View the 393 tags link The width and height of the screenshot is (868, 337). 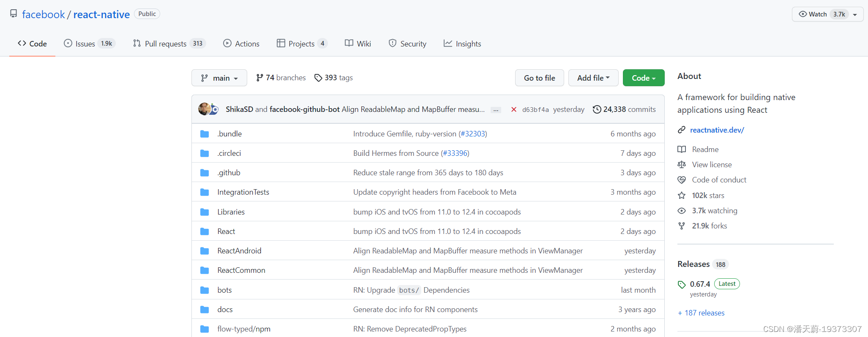(334, 78)
